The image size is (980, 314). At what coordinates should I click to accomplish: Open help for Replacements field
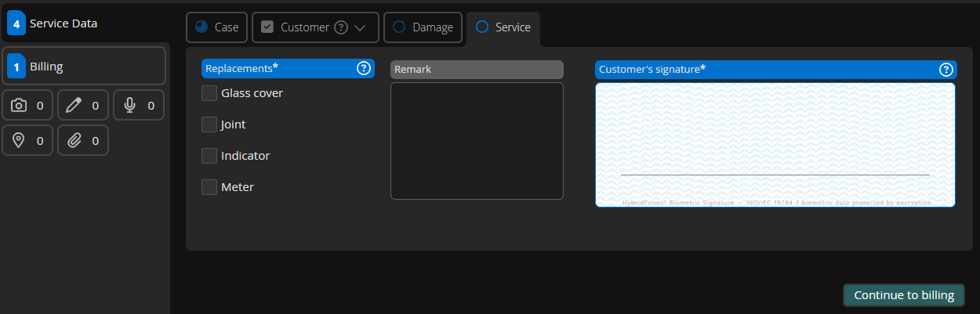click(364, 69)
